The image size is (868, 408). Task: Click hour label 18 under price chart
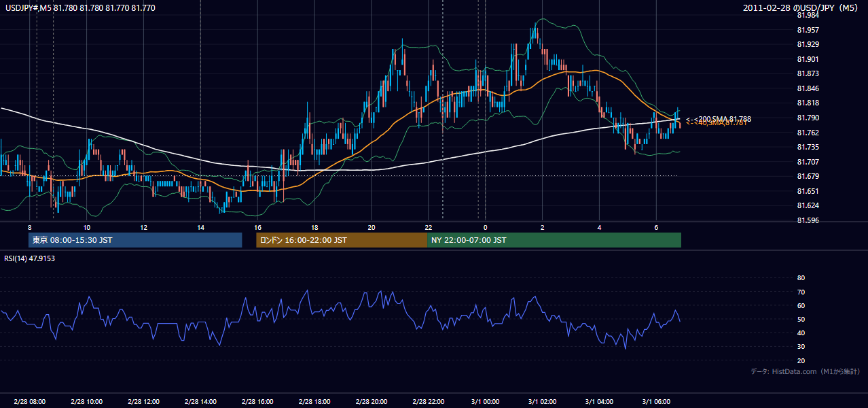pos(314,227)
